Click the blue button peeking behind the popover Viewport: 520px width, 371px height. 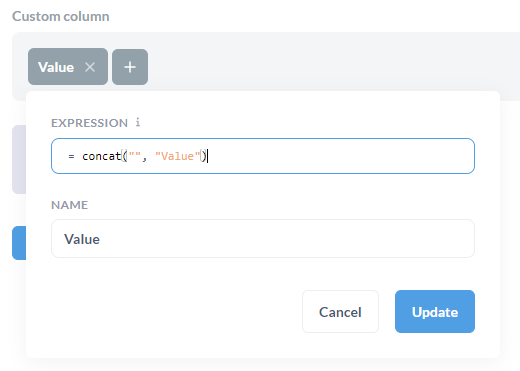(19, 243)
